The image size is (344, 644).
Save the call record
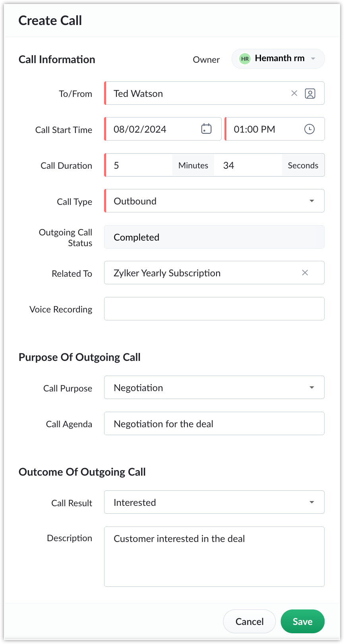303,621
